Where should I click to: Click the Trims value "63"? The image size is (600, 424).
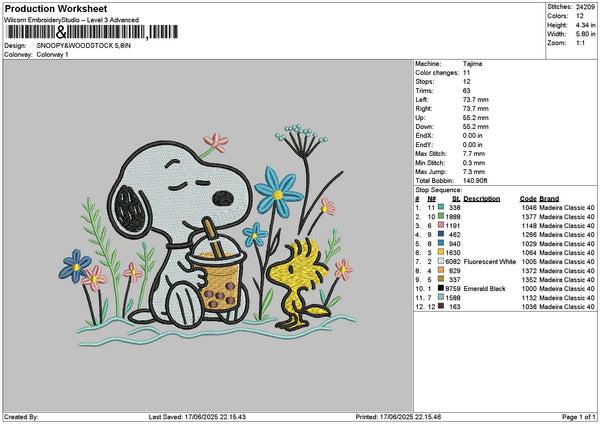[x=466, y=91]
